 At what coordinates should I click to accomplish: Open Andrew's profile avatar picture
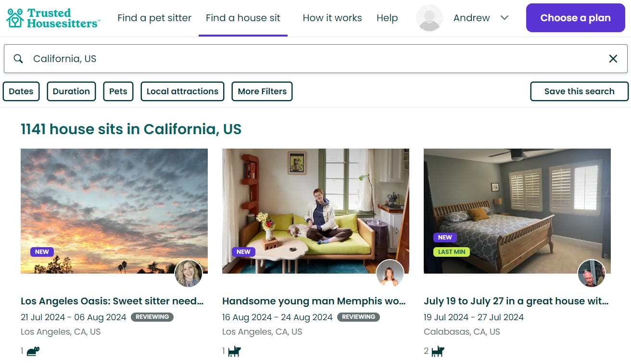429,18
